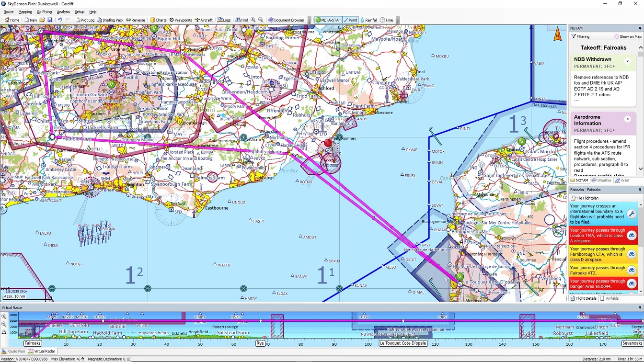644x362 pixels.
Task: Reverse the route
Action: point(136,20)
